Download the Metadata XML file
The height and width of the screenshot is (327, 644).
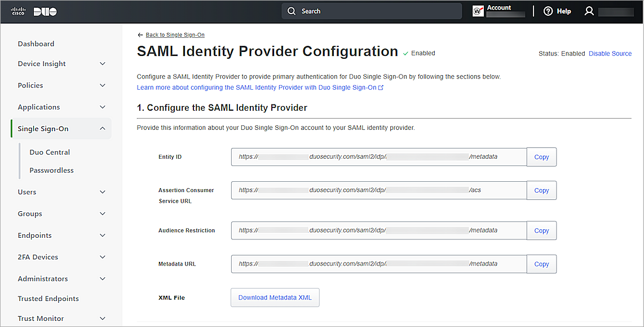click(275, 298)
